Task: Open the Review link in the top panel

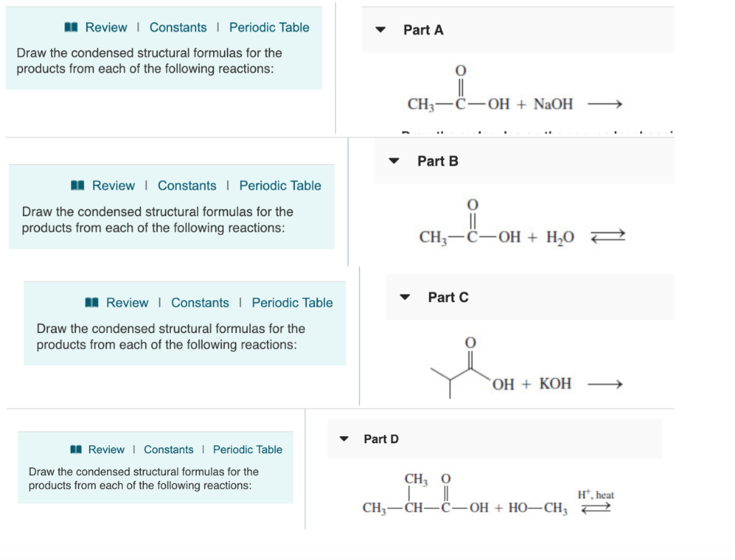Action: pos(106,27)
